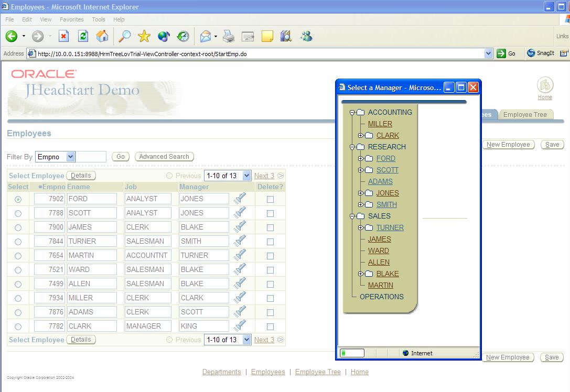Screen dimensions: 570x392
Task: Open the Favorites menu
Action: [71, 19]
